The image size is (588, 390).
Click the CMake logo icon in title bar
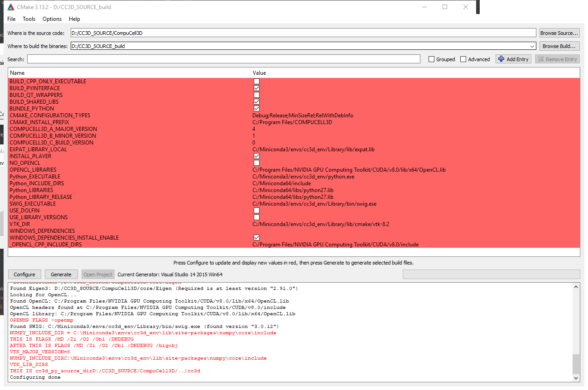[10, 7]
